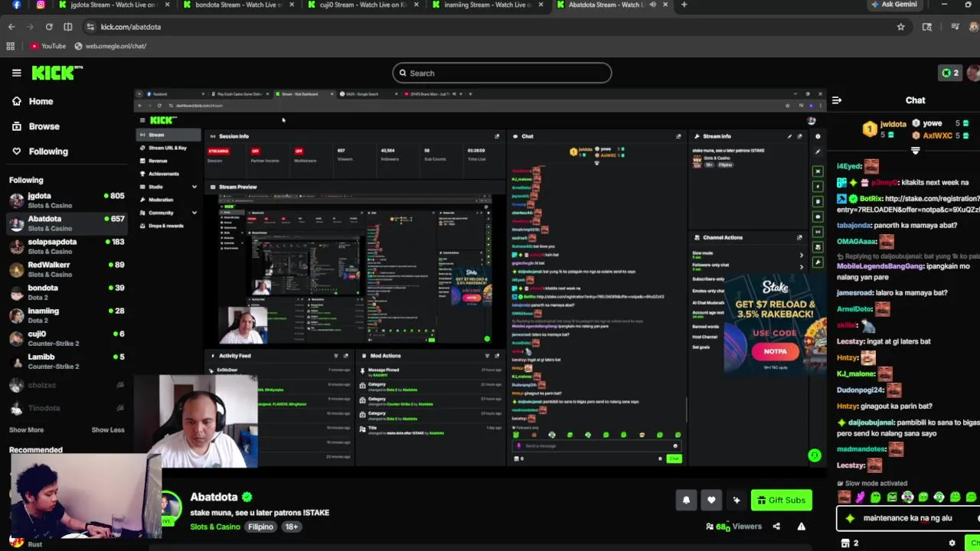980x551 pixels.
Task: Open RedWalkerr channel in Following list
Action: (x=67, y=269)
